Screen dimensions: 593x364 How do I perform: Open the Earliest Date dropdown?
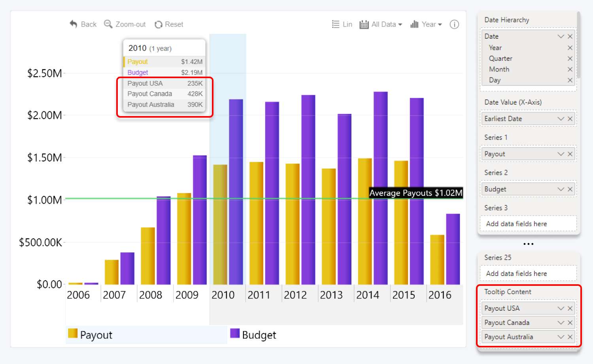pyautogui.click(x=561, y=118)
